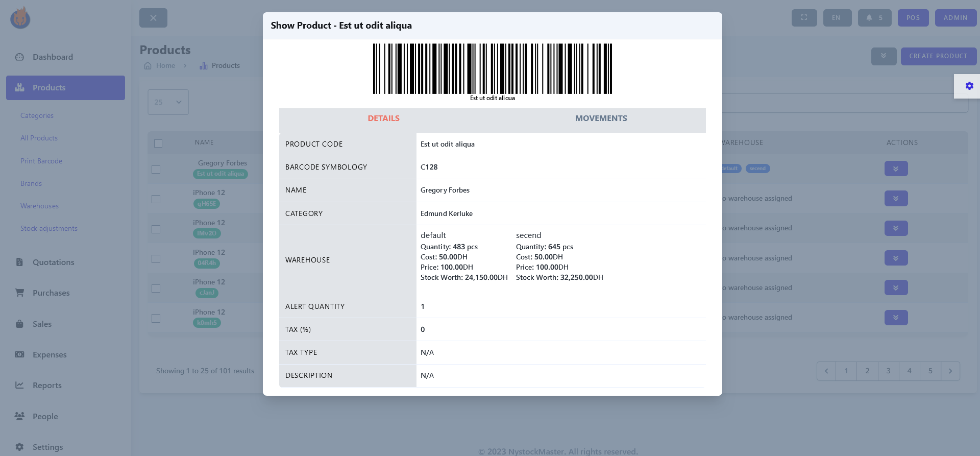Screen dimensions: 980x456
Task: Click the Reports chart icon
Action: click(x=19, y=385)
